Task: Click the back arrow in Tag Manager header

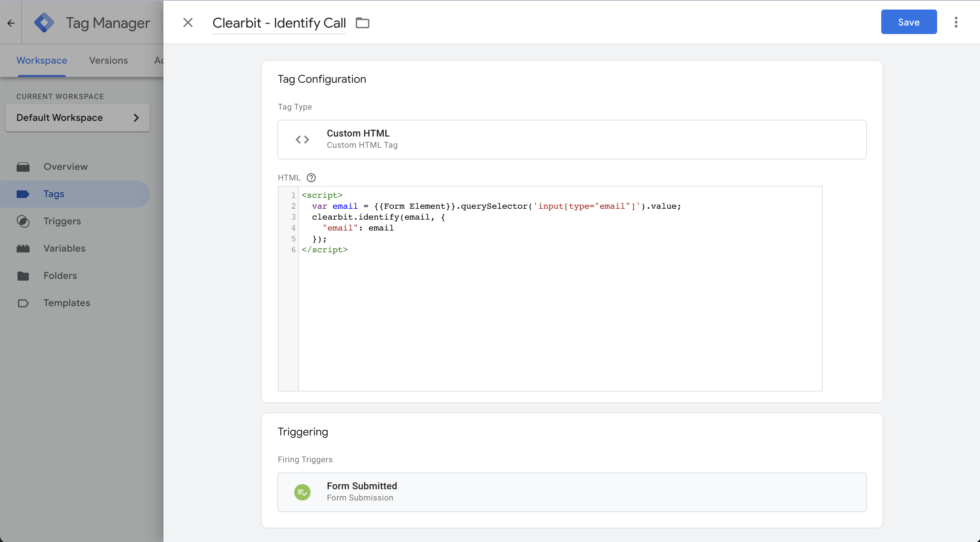Action: [x=11, y=23]
